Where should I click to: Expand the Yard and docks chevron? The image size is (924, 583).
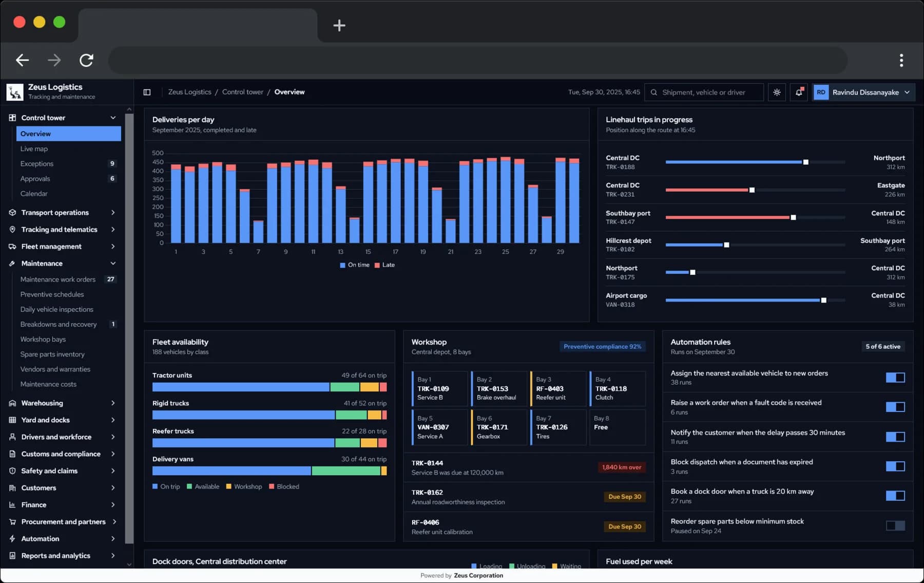point(113,420)
